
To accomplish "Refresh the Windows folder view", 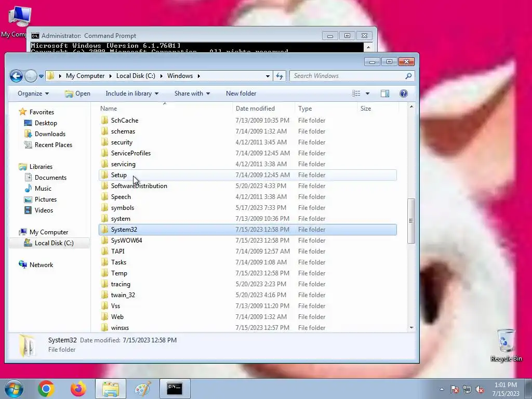I will (280, 76).
